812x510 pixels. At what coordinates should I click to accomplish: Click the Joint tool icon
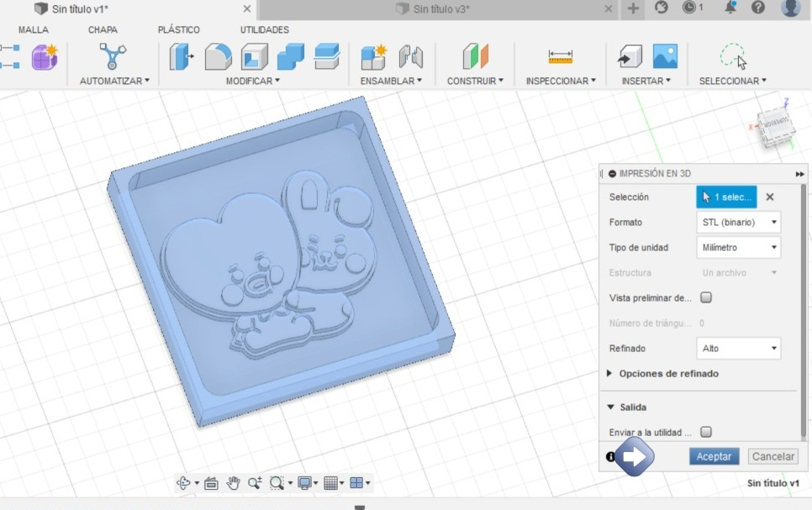411,57
